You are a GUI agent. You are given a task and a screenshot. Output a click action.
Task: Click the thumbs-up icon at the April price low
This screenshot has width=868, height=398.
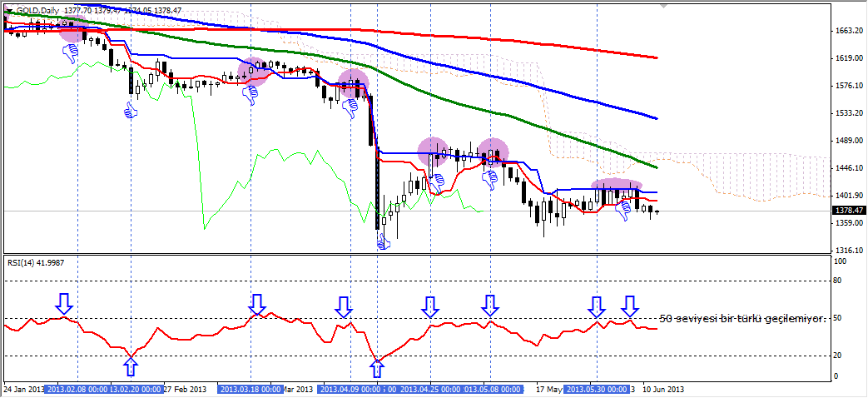[382, 241]
